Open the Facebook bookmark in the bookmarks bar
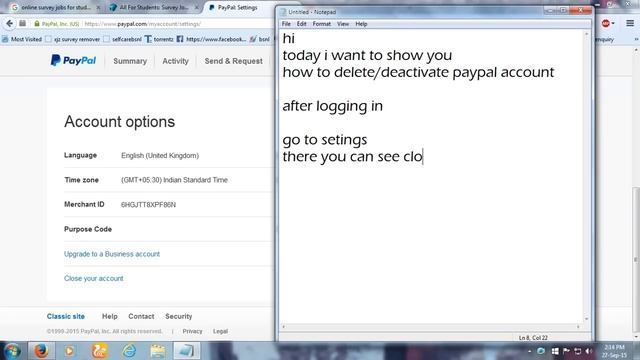 click(211, 39)
